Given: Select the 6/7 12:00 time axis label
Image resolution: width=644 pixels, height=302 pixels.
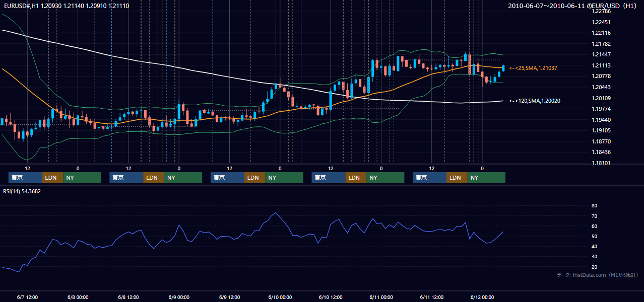Looking at the screenshot, I should 27,297.
